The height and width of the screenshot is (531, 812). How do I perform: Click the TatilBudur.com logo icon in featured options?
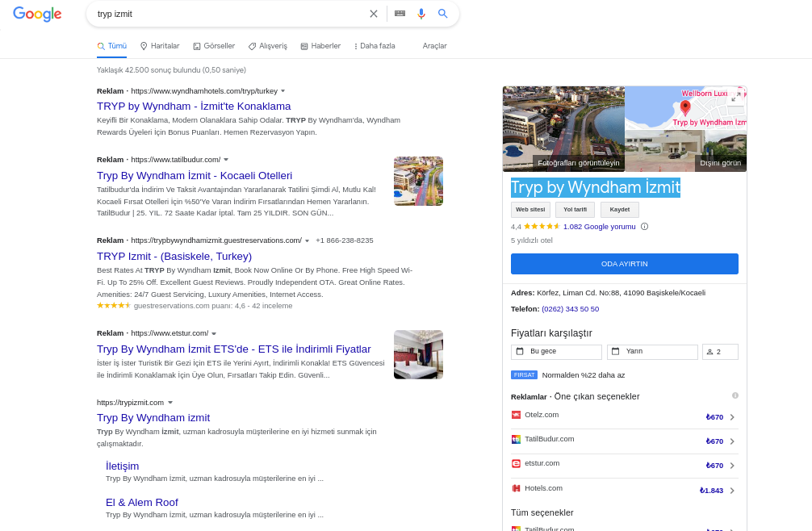(x=516, y=439)
